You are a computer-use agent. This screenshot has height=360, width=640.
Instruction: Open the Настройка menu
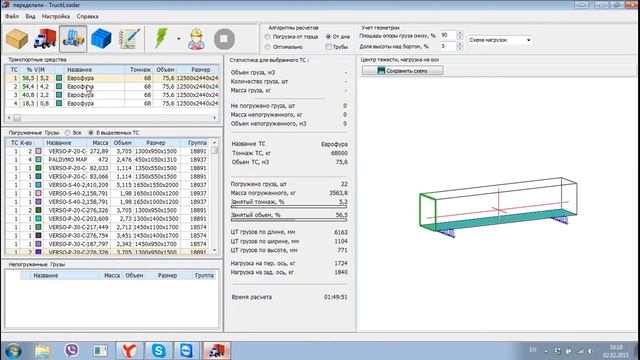click(x=56, y=16)
